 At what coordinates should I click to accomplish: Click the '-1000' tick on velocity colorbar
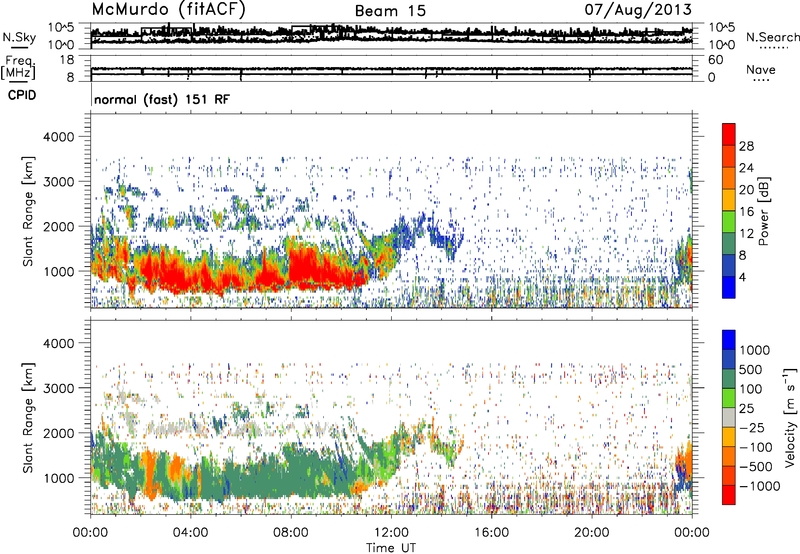point(759,486)
